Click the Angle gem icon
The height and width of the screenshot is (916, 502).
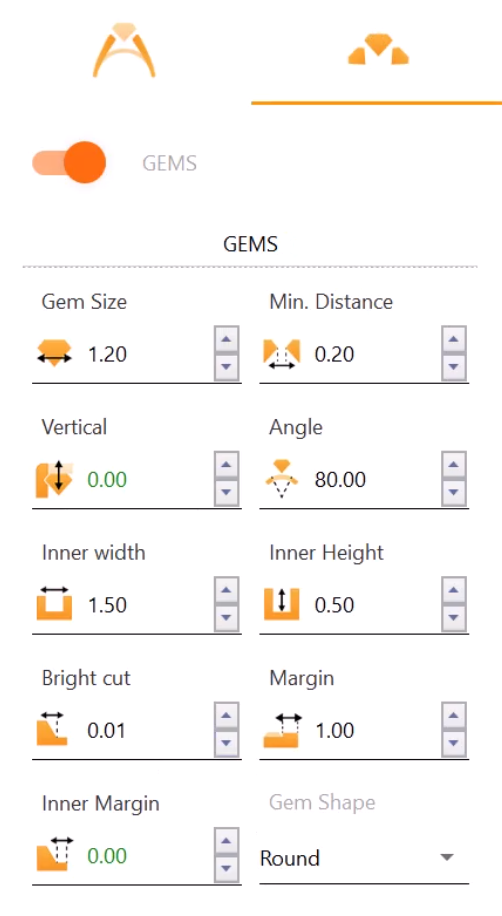282,479
